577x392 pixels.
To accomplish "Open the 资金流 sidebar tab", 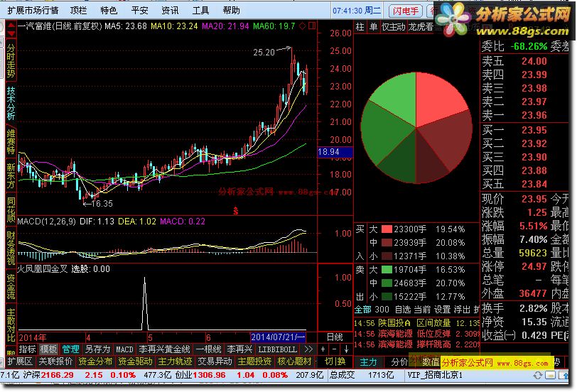I will pos(11,286).
